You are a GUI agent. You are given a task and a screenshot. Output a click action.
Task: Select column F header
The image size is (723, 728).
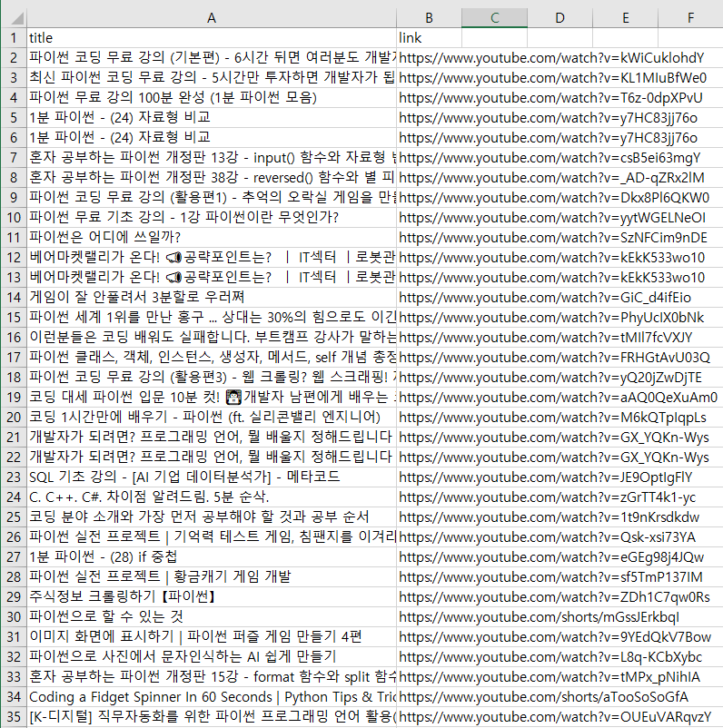tap(690, 17)
